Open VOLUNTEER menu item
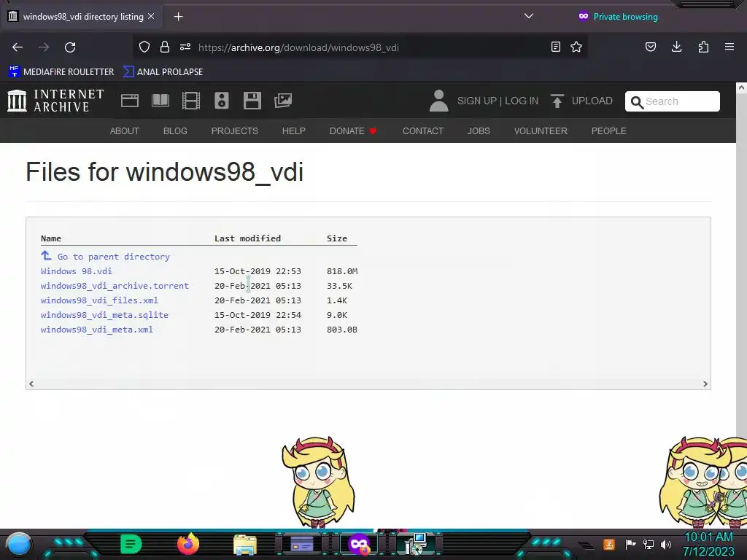The height and width of the screenshot is (560, 747). coord(541,131)
